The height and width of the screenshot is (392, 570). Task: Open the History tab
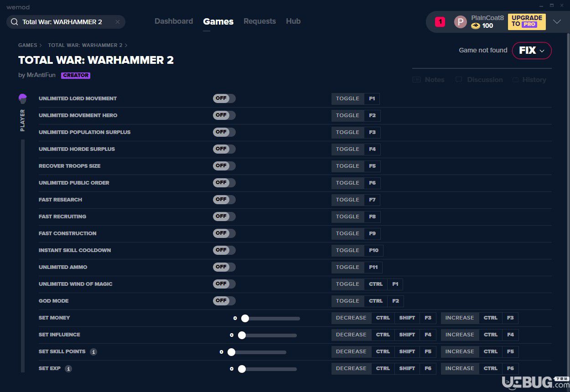click(x=529, y=80)
